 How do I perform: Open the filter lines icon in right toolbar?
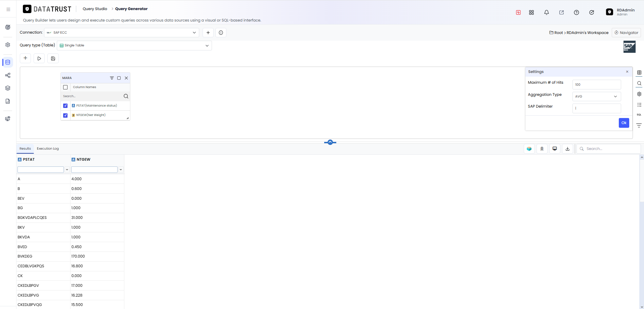pyautogui.click(x=639, y=125)
